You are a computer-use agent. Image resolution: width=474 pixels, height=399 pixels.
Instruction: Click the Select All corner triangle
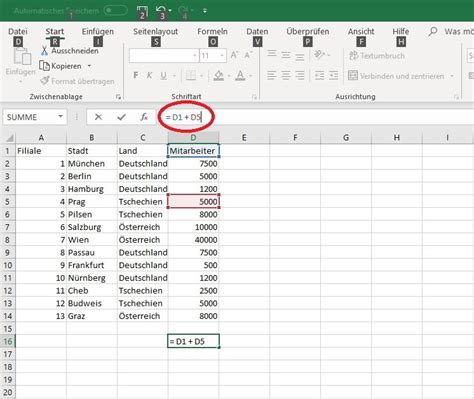(x=10, y=137)
